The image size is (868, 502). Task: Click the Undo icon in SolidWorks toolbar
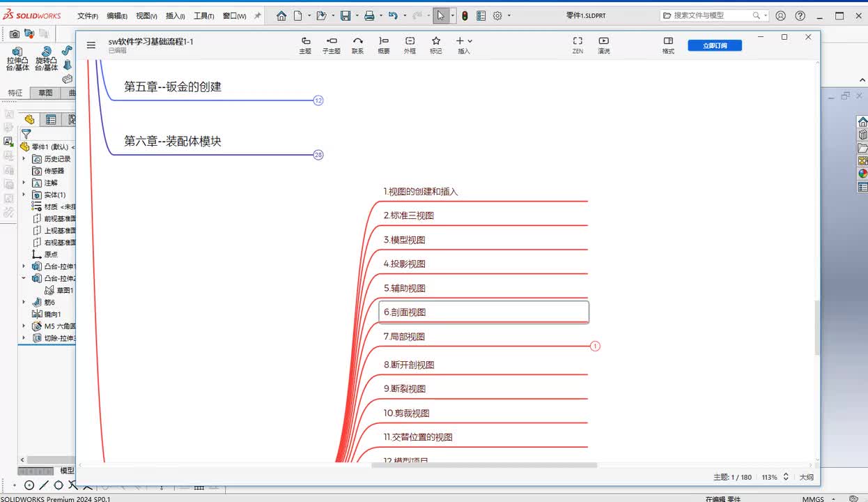[393, 15]
